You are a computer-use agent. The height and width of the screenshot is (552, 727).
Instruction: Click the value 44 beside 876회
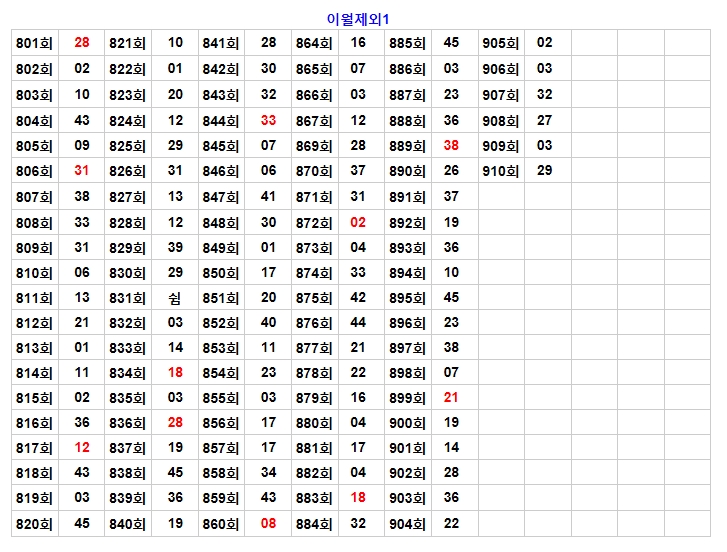tap(358, 322)
